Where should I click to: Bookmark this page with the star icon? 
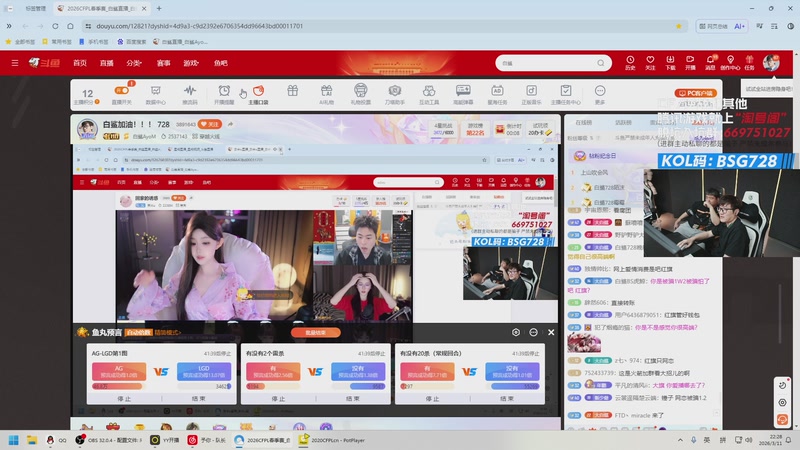pyautogui.click(x=679, y=26)
